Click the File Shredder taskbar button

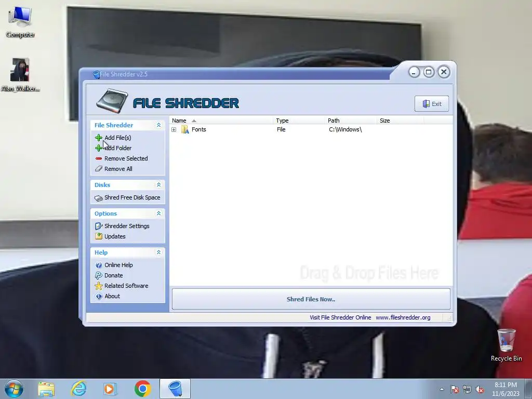pos(175,389)
